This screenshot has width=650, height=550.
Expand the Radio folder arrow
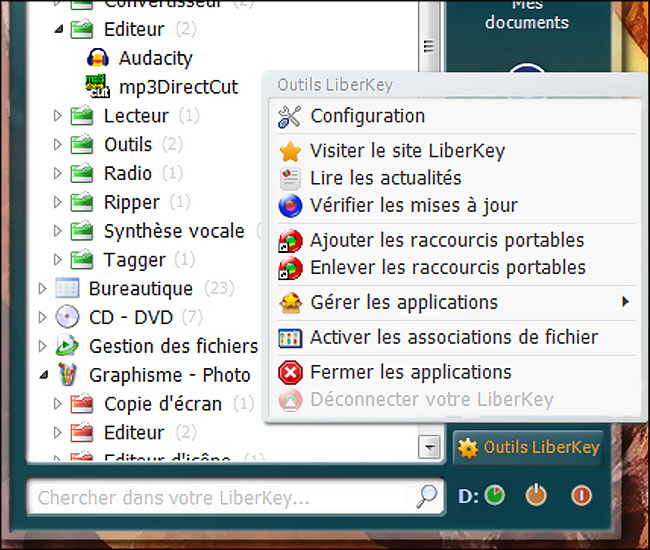point(58,173)
